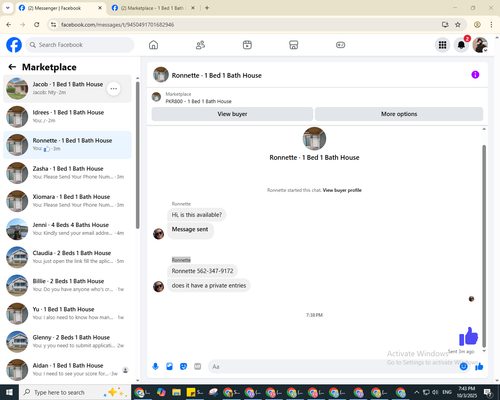500x400 pixels.
Task: Click the large house thumbnail in chat center
Action: tap(314, 139)
